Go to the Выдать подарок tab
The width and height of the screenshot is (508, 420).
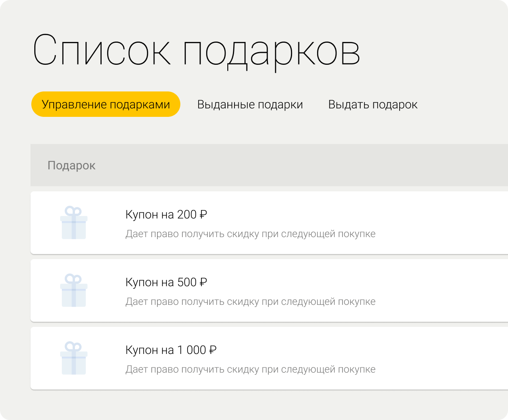coord(373,105)
